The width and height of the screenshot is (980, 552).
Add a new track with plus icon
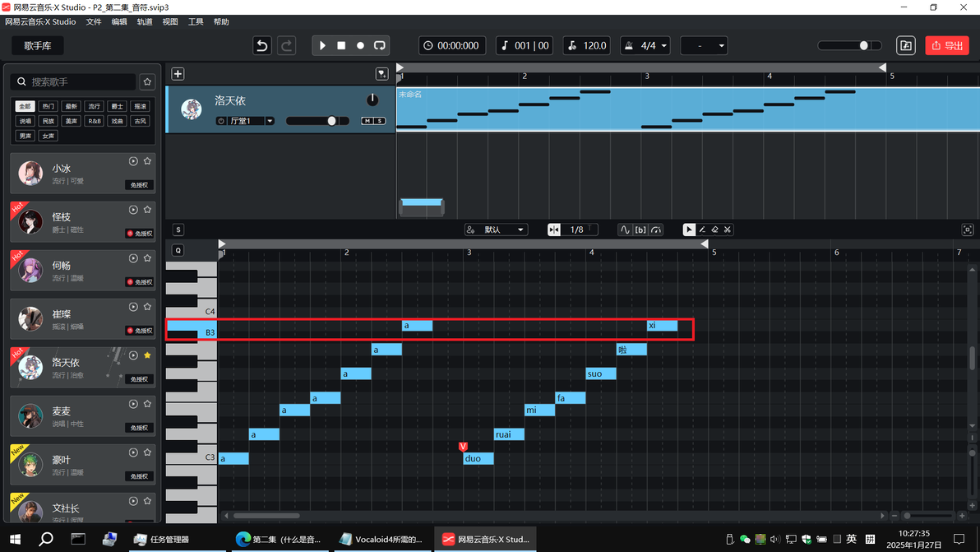(178, 74)
